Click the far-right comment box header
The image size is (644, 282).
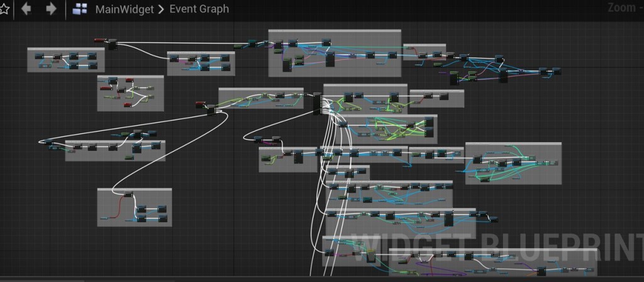(513, 145)
